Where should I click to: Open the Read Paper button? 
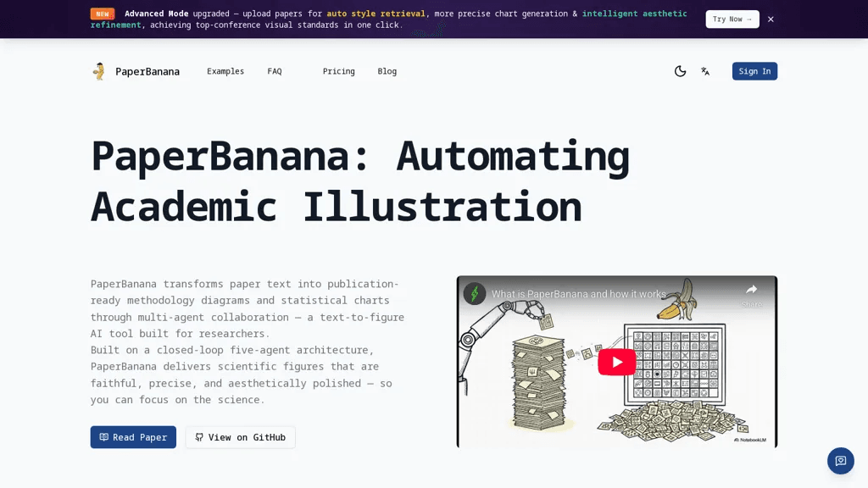[x=133, y=437]
